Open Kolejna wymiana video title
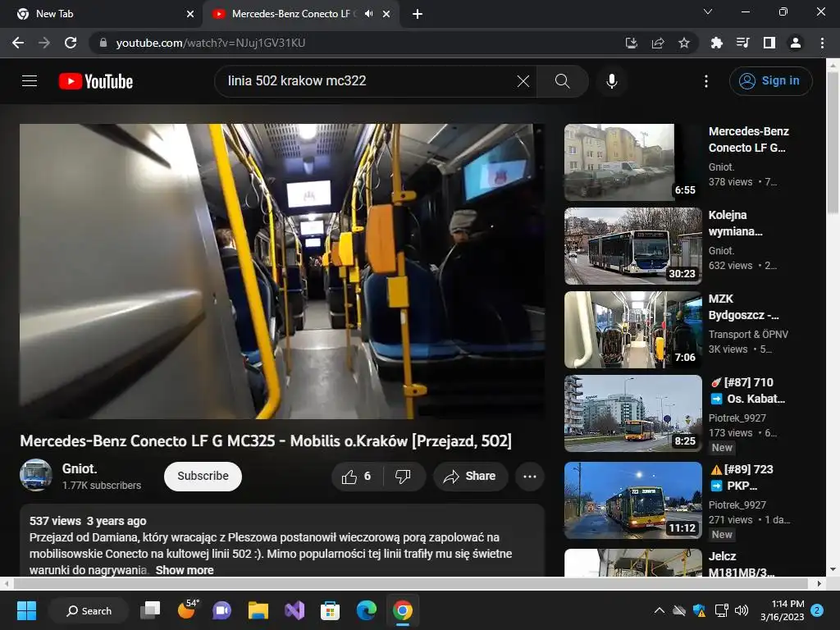 pos(736,223)
